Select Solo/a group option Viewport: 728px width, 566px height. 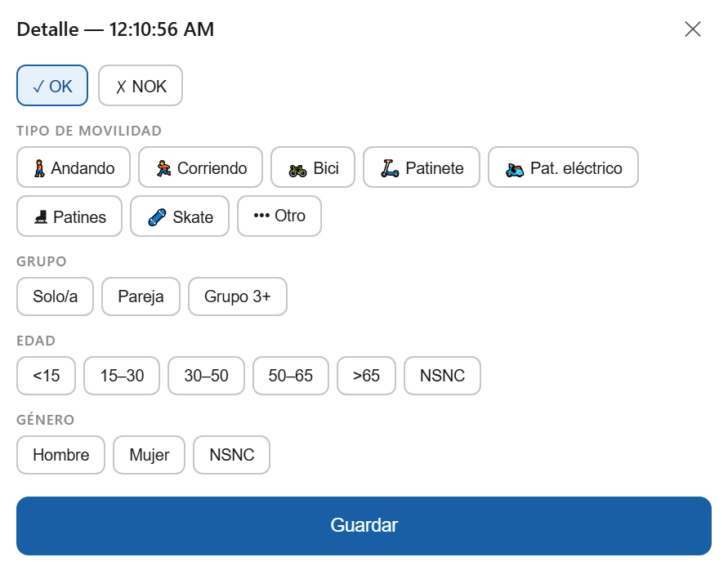point(56,296)
